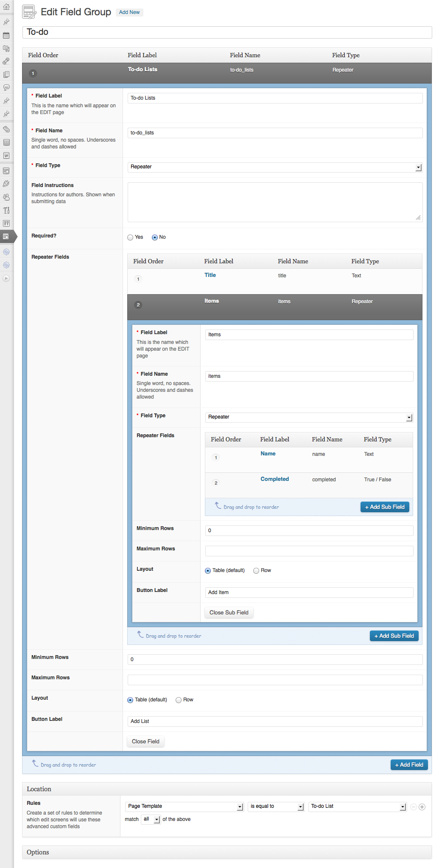
Task: Choose Row layout for the Items sub field
Action: pos(256,571)
